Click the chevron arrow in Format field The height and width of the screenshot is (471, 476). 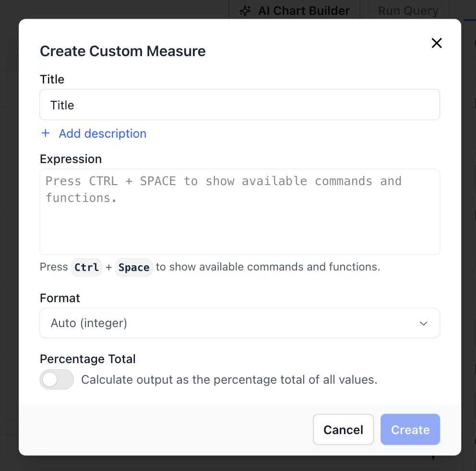pos(423,324)
